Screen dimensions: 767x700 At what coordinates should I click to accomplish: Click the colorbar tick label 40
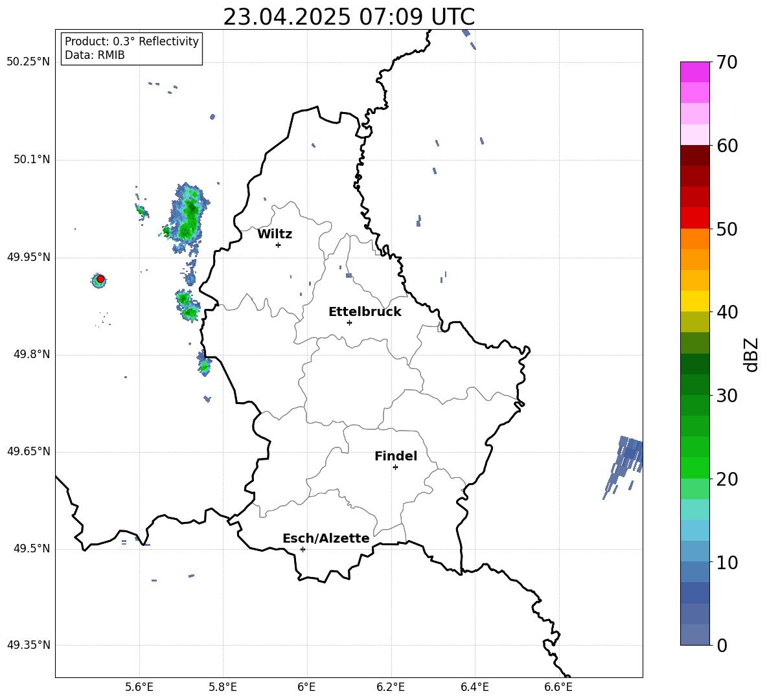[727, 312]
